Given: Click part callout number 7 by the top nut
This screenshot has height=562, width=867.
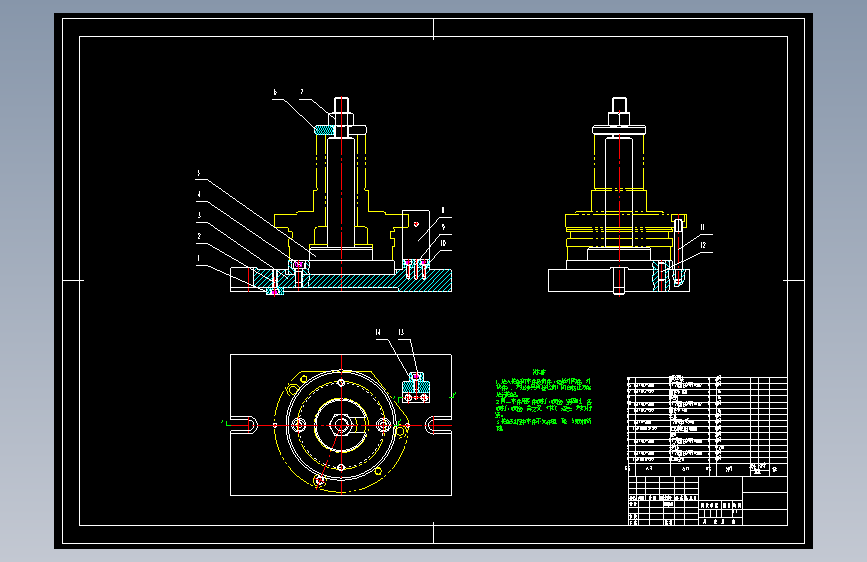Looking at the screenshot, I should tap(302, 92).
